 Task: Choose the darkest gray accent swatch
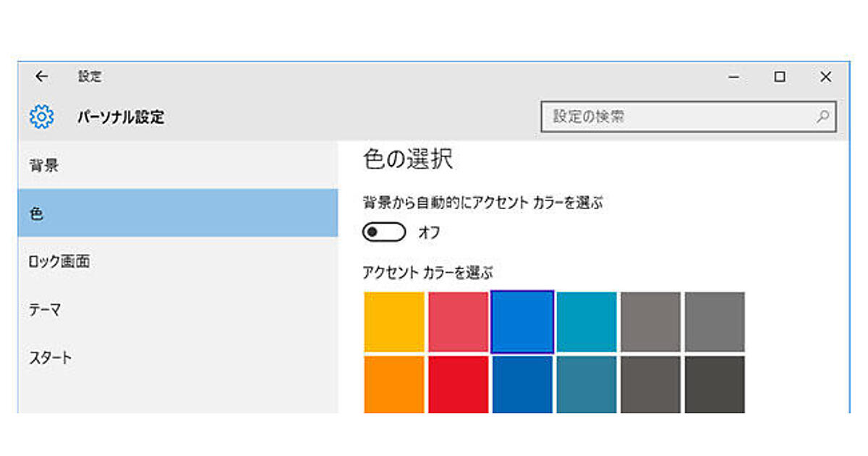coord(715,384)
